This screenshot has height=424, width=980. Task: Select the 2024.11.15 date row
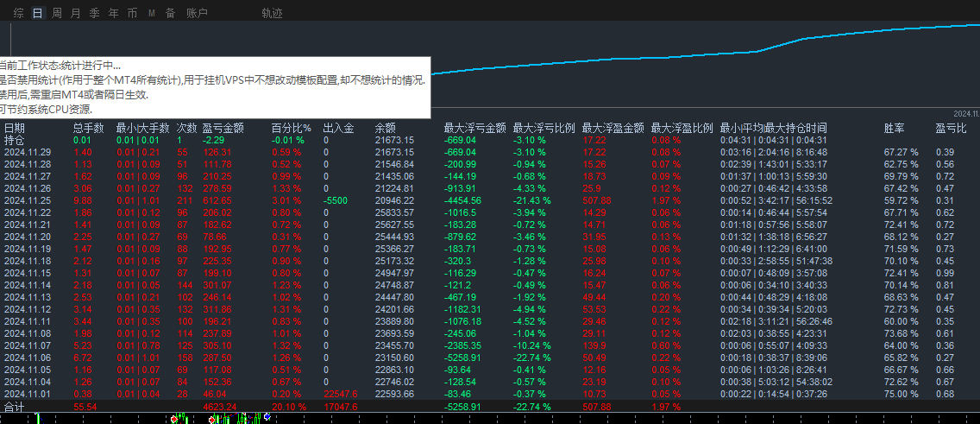[x=28, y=273]
